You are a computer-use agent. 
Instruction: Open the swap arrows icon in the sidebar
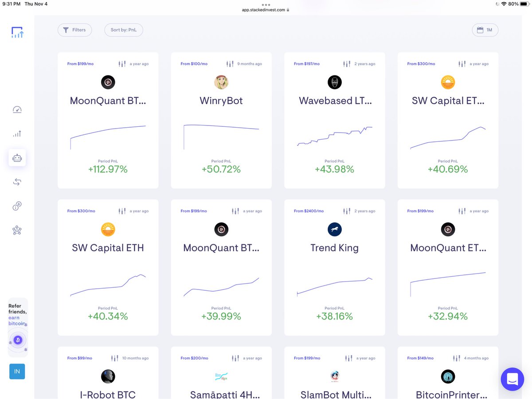[x=17, y=182]
